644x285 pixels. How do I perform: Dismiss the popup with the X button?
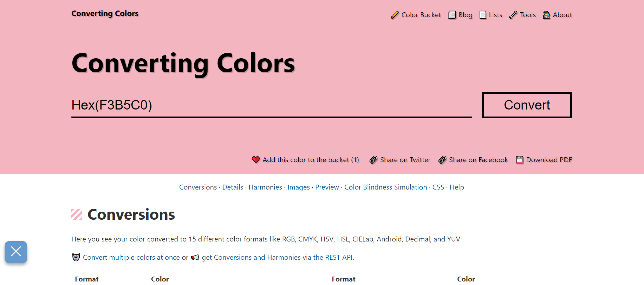(15, 252)
